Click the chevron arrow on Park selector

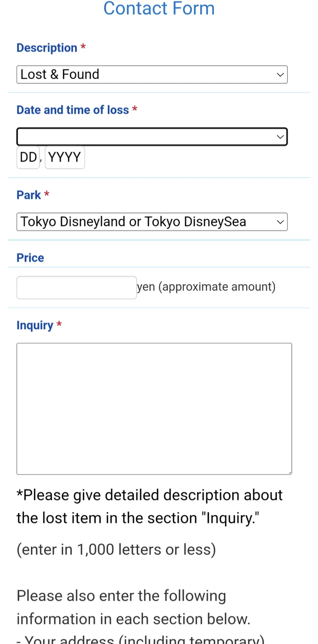pyautogui.click(x=280, y=222)
